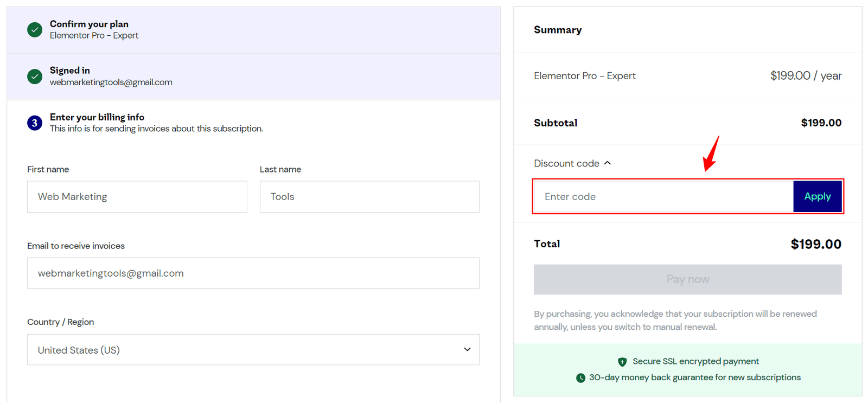Click the signed-in email webmarketingtools@gmail.com text
This screenshot has height=403, width=868.
111,82
